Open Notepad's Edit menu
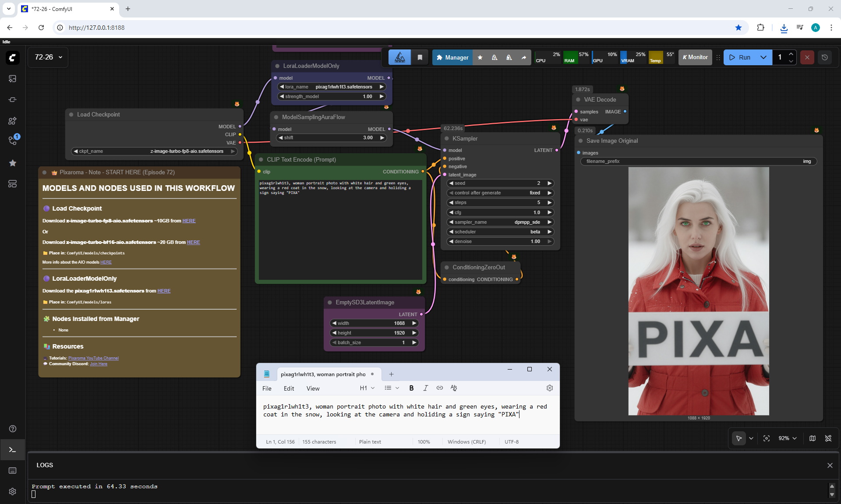This screenshot has width=841, height=504. click(x=289, y=388)
